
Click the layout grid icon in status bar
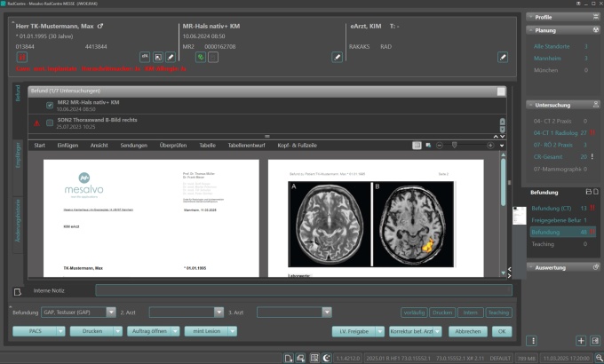(314, 358)
